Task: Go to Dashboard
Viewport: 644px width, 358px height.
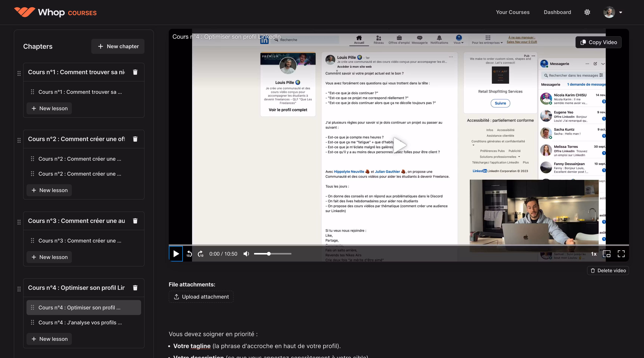Action: (557, 12)
